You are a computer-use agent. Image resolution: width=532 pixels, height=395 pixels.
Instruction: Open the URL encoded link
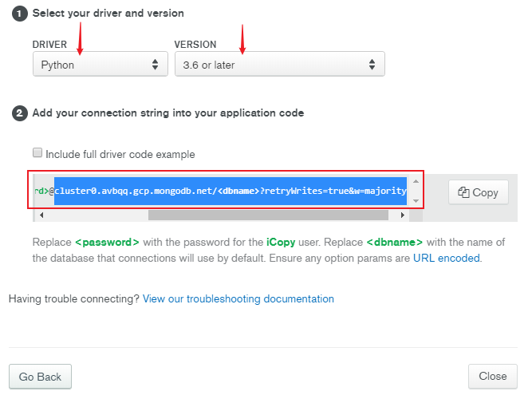446,259
